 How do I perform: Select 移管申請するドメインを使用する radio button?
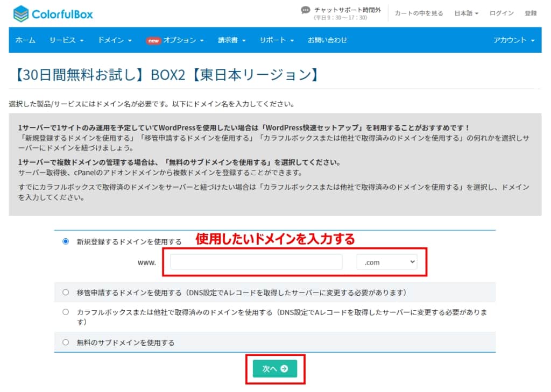pos(65,292)
